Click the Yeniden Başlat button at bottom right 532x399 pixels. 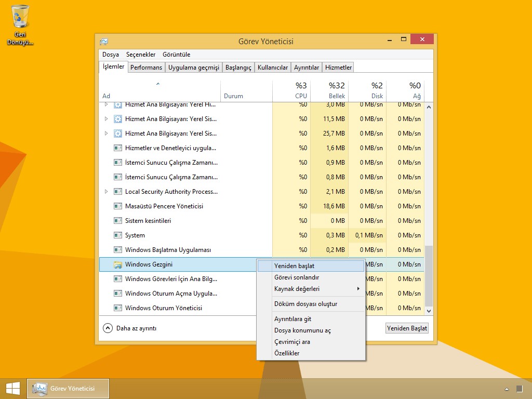point(407,328)
